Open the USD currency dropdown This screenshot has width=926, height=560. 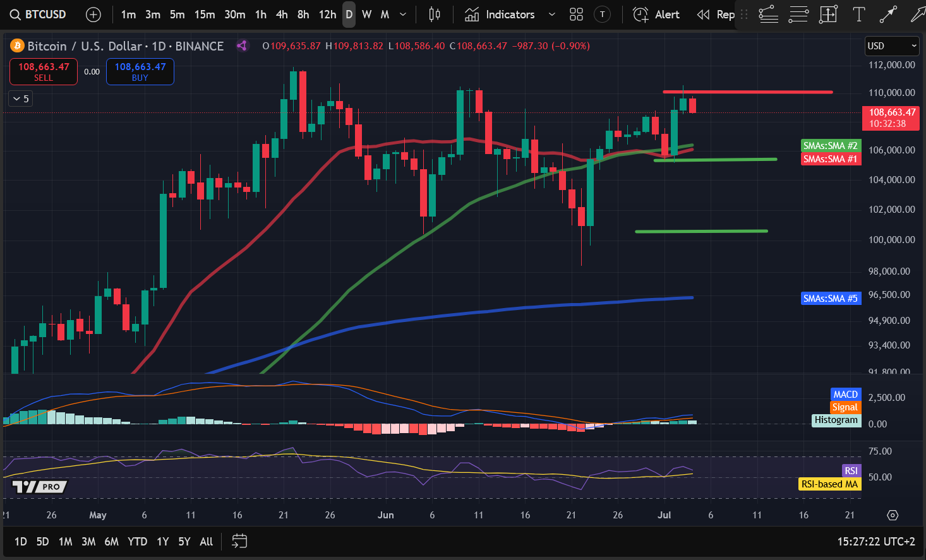click(x=891, y=45)
